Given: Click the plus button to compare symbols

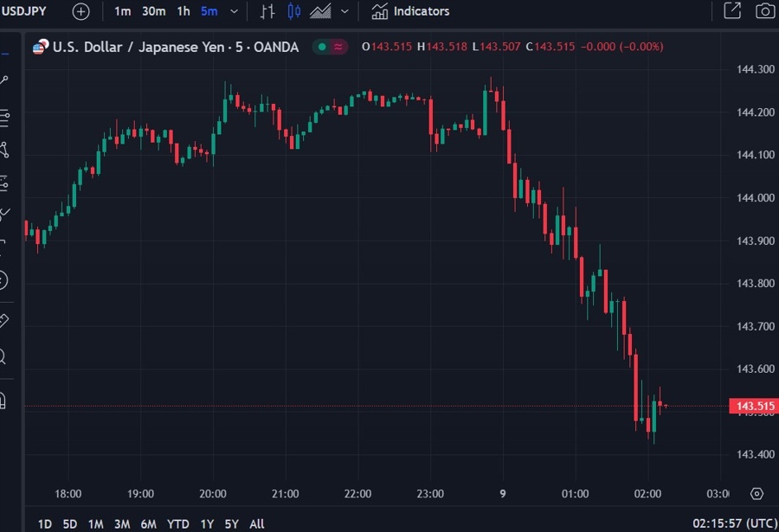Looking at the screenshot, I should click(80, 11).
